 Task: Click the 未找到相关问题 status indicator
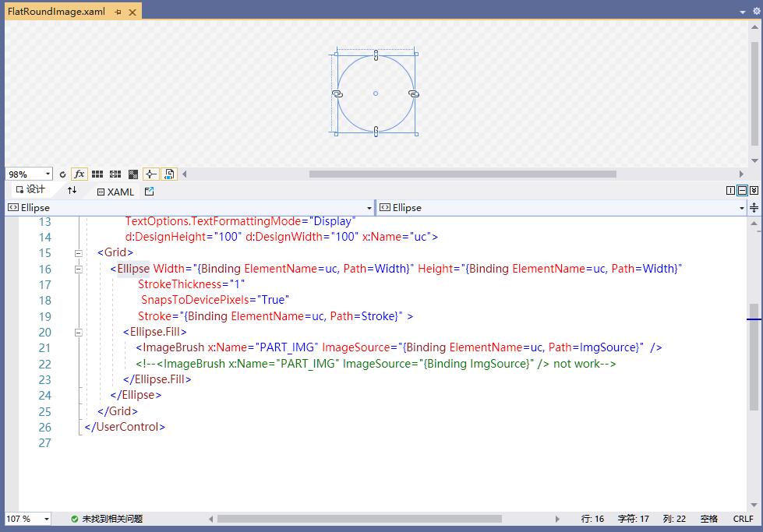pyautogui.click(x=107, y=519)
